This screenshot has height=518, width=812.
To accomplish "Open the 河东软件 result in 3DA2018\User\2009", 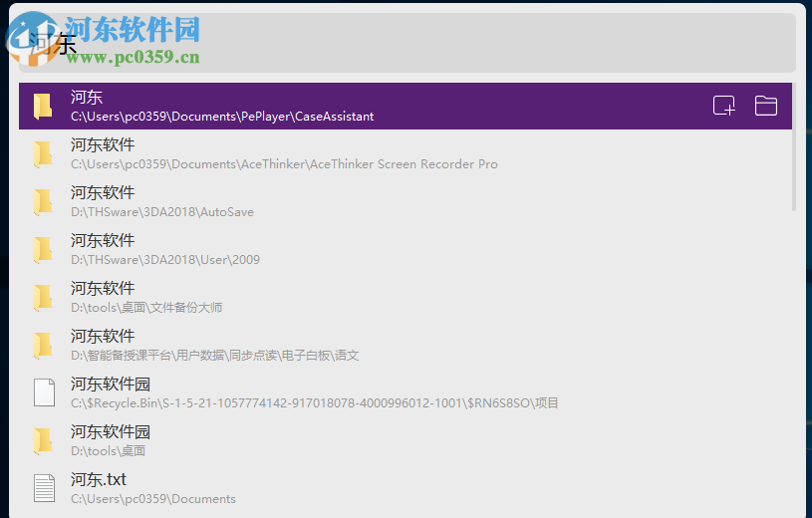I will 406,249.
